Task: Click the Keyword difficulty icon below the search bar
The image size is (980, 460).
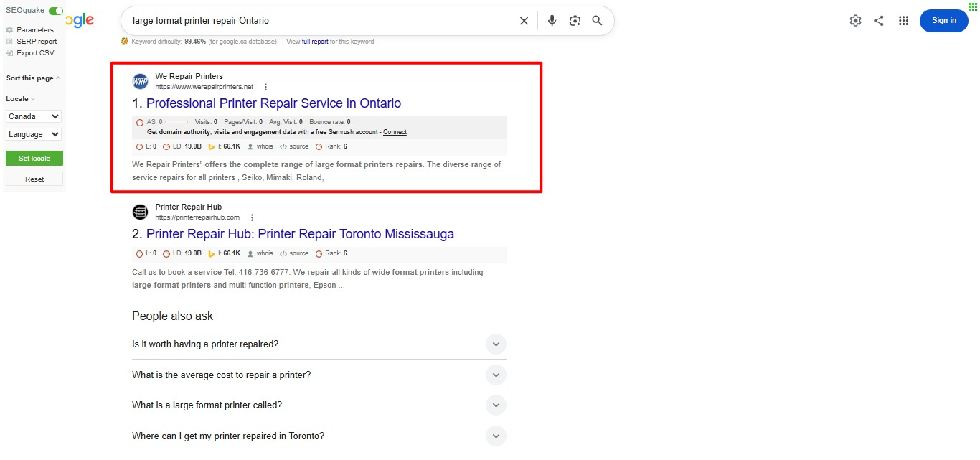Action: (x=125, y=42)
